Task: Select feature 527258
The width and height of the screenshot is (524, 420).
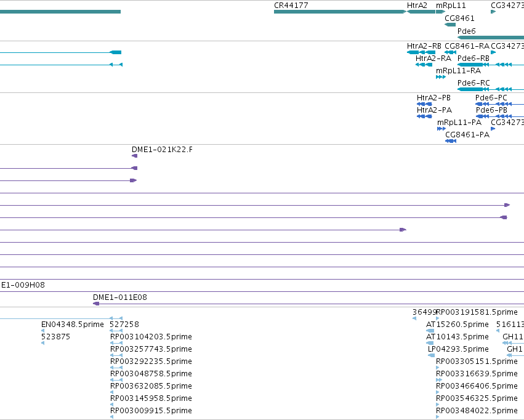Action: tap(124, 325)
